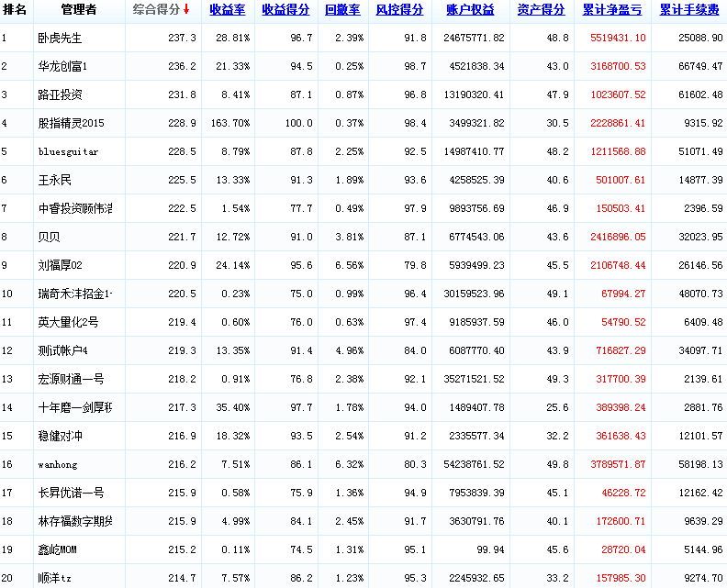The width and height of the screenshot is (727, 588).
Task: Click drawdown rate 0.25%
Action: (x=350, y=66)
